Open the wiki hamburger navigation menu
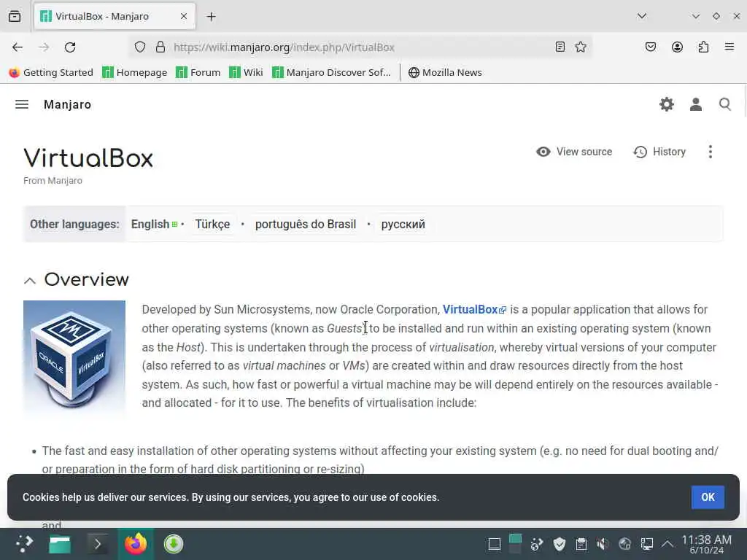The height and width of the screenshot is (560, 747). pyautogui.click(x=22, y=104)
